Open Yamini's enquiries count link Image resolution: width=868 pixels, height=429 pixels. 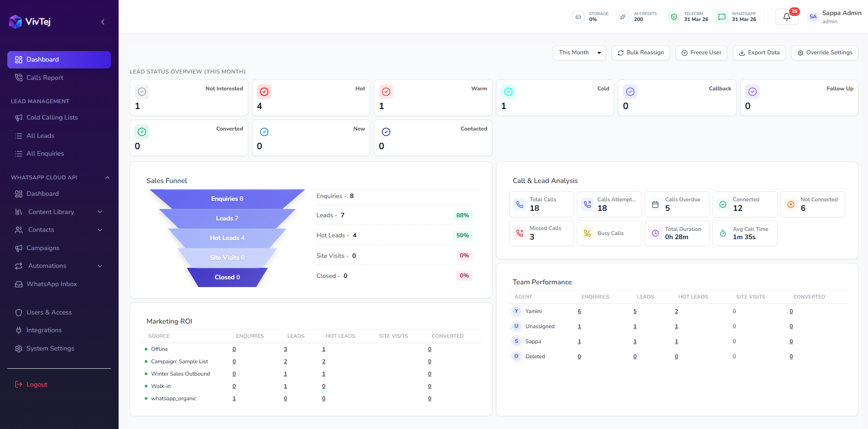point(579,311)
